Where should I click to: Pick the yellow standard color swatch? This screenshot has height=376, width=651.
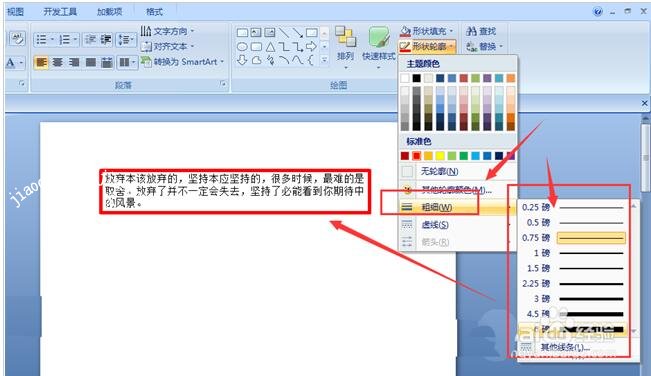tap(440, 156)
